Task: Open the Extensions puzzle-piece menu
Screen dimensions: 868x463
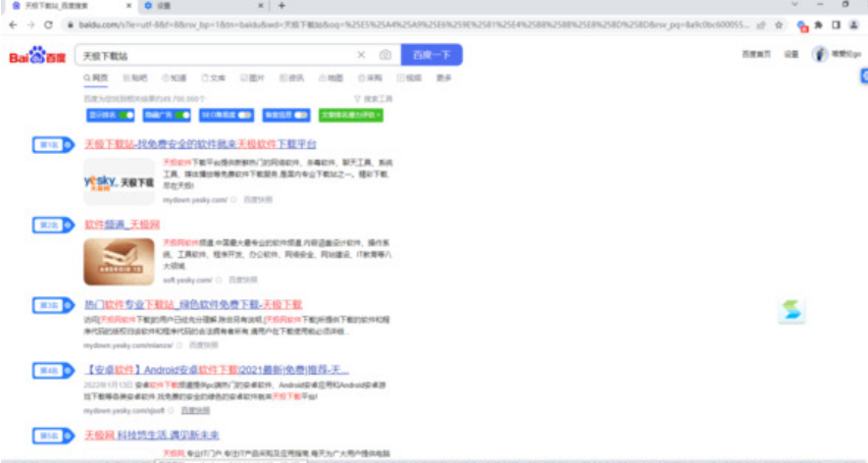Action: (x=818, y=25)
